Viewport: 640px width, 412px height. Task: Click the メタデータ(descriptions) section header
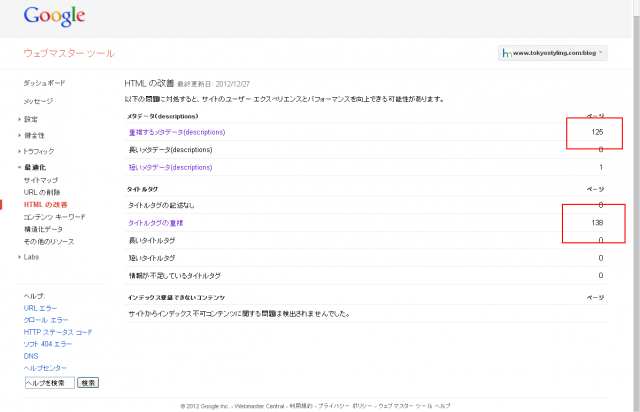(162, 116)
